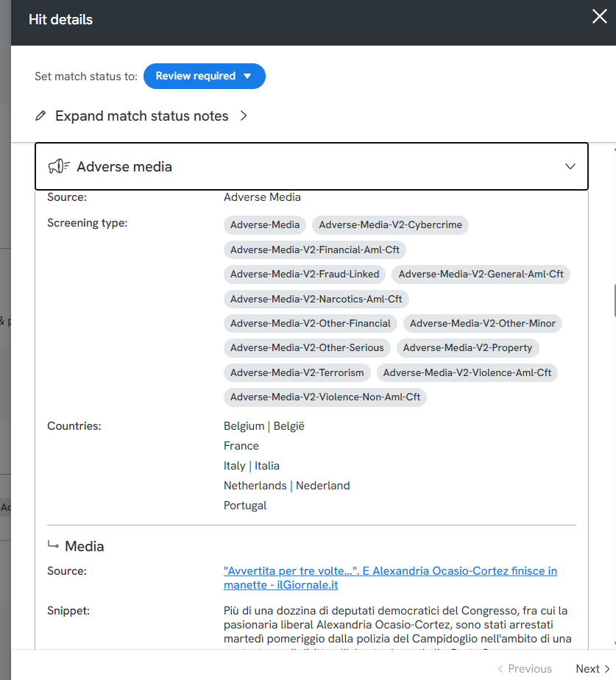Select the Adverse-Media-V2-Violence-Non-Aml-Cft tag

click(x=325, y=397)
